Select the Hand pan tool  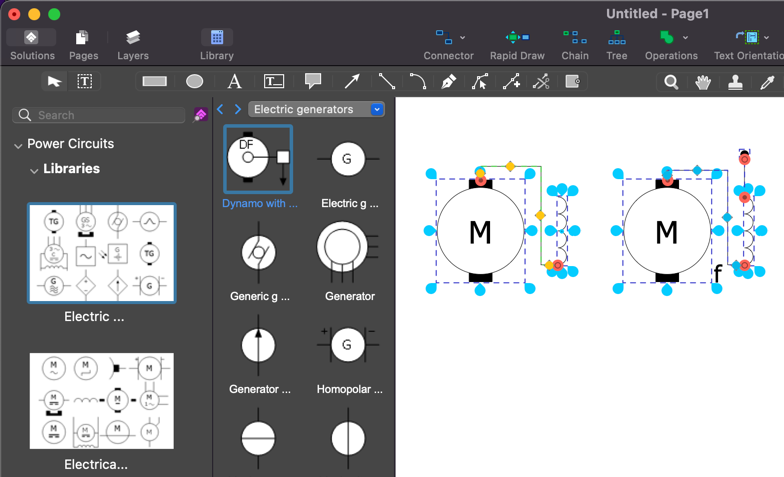703,82
